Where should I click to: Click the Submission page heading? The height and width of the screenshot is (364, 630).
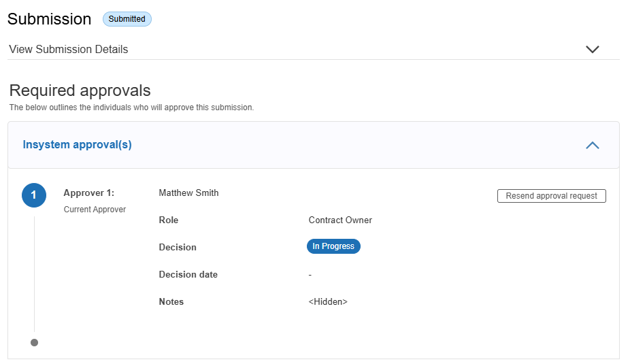(x=50, y=19)
